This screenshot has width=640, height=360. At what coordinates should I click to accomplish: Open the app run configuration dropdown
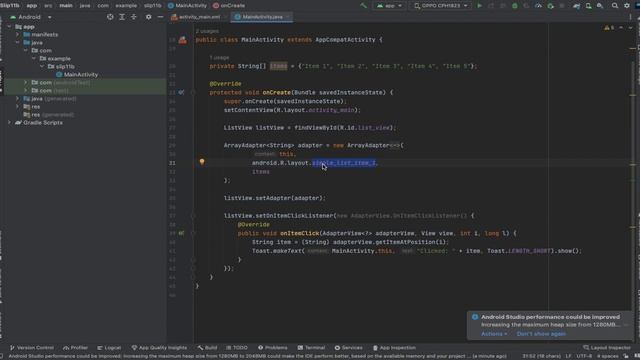(x=389, y=6)
